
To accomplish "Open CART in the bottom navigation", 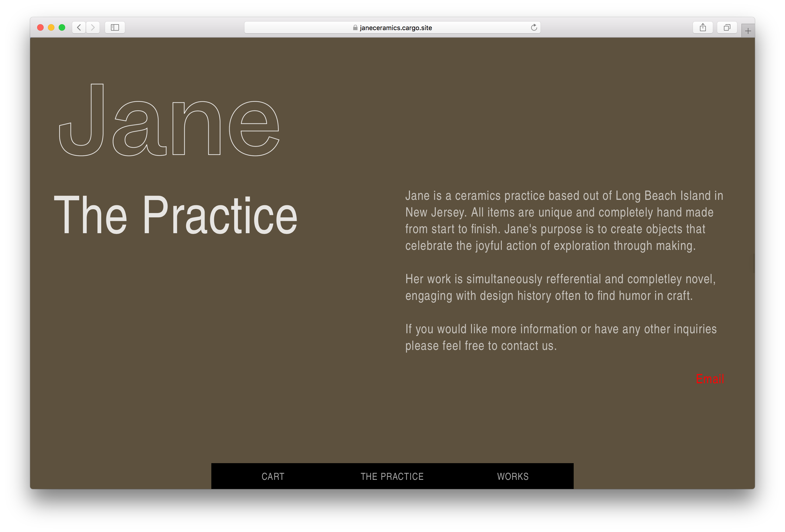I will pos(273,476).
